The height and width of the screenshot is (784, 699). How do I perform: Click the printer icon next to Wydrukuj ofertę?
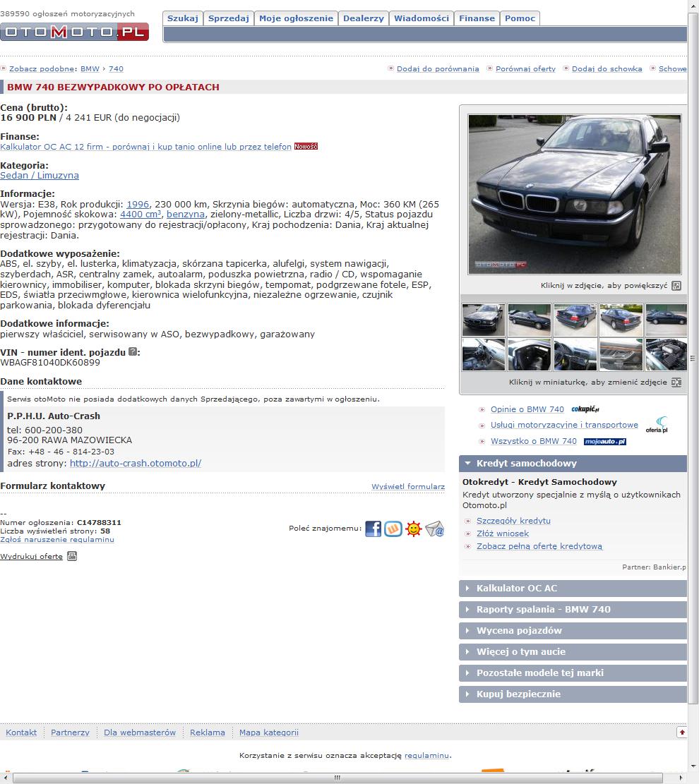72,556
